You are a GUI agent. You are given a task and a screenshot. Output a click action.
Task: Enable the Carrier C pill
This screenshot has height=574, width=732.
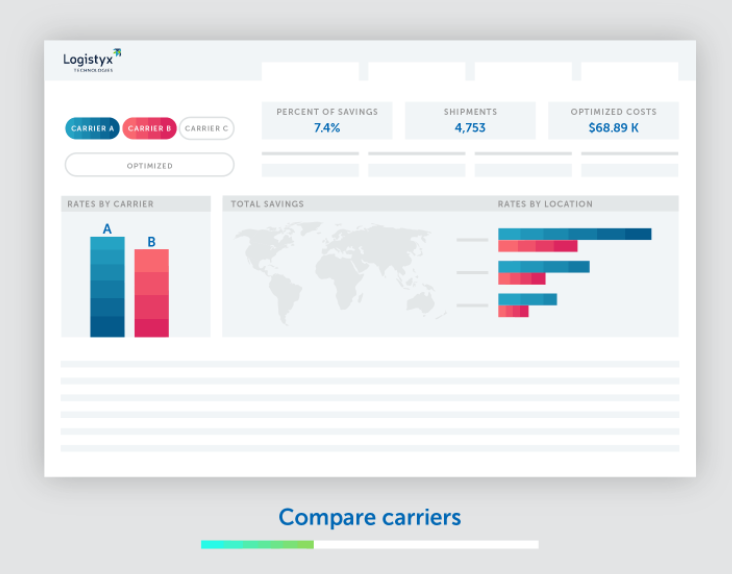point(206,128)
